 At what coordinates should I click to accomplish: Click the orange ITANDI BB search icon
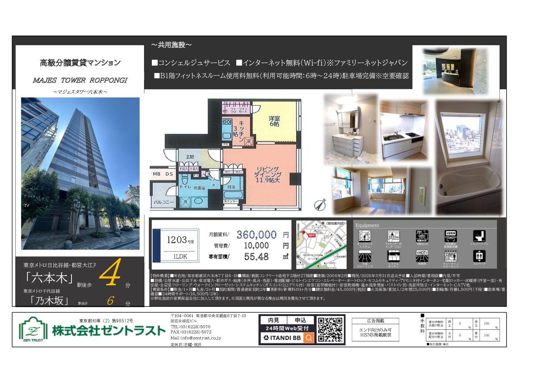click(x=308, y=338)
